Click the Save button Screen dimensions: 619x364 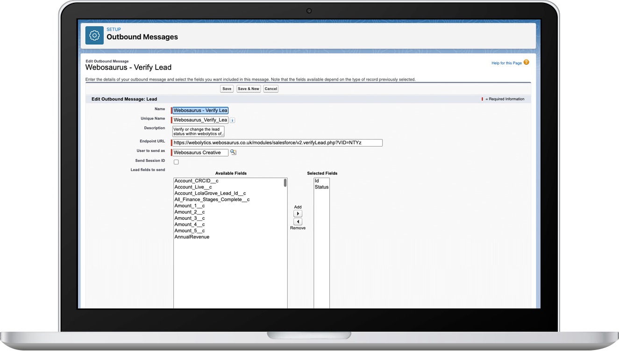227,89
